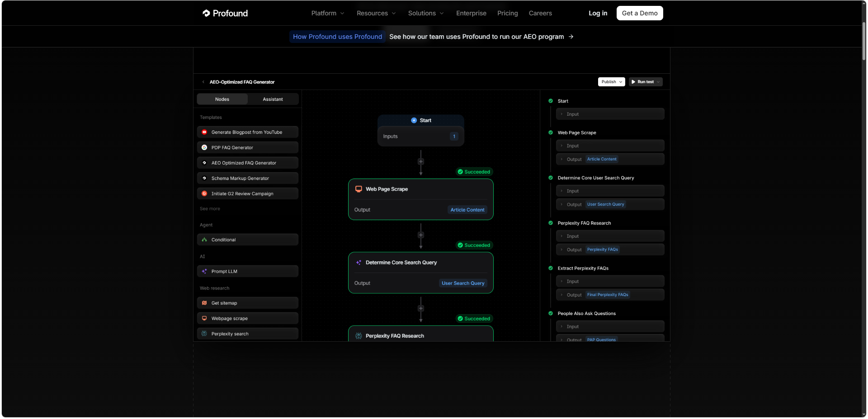Expand the Input row under Start
The width and height of the screenshot is (868, 419).
tap(610, 114)
